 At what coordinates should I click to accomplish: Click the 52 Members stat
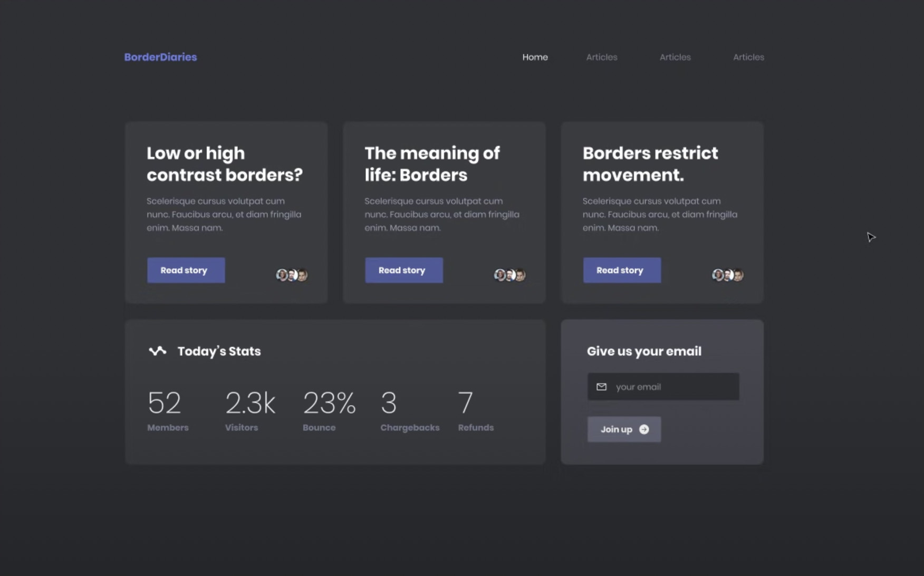[168, 411]
